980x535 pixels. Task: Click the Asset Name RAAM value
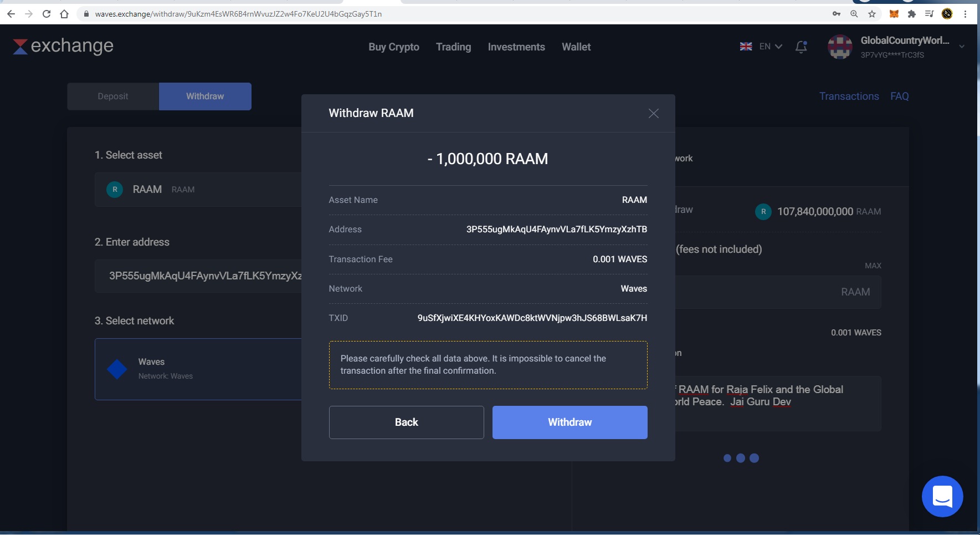634,200
